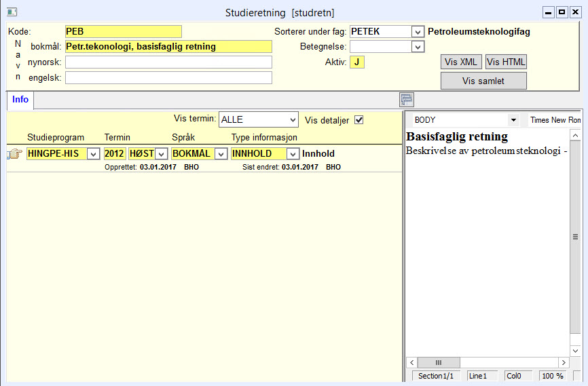Screen dimensions: 588x386
Task: Click the Aktiv field showing J
Action: click(x=357, y=62)
